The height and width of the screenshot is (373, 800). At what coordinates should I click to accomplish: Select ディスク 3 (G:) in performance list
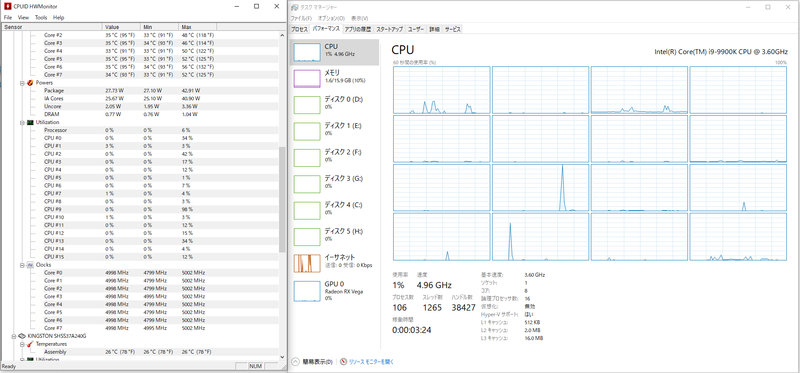(335, 184)
